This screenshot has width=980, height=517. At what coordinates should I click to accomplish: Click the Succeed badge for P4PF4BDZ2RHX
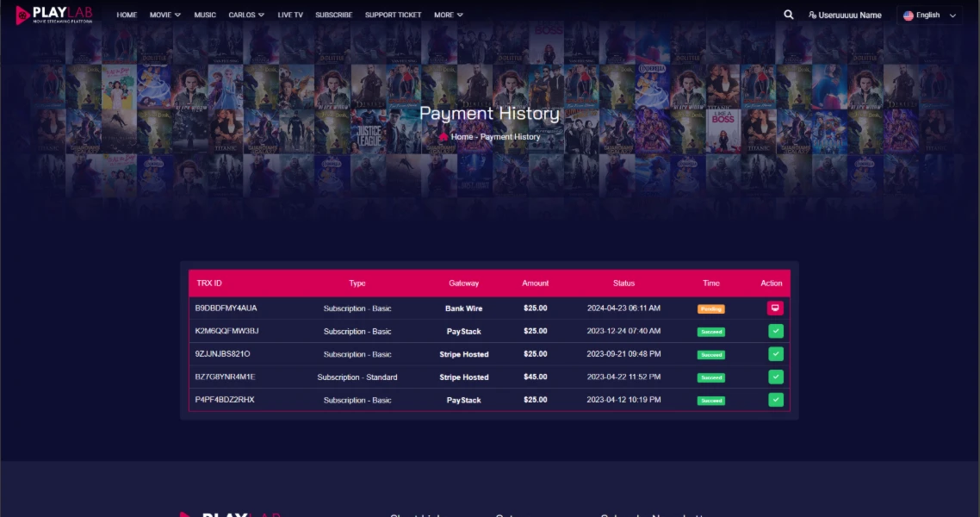click(711, 400)
